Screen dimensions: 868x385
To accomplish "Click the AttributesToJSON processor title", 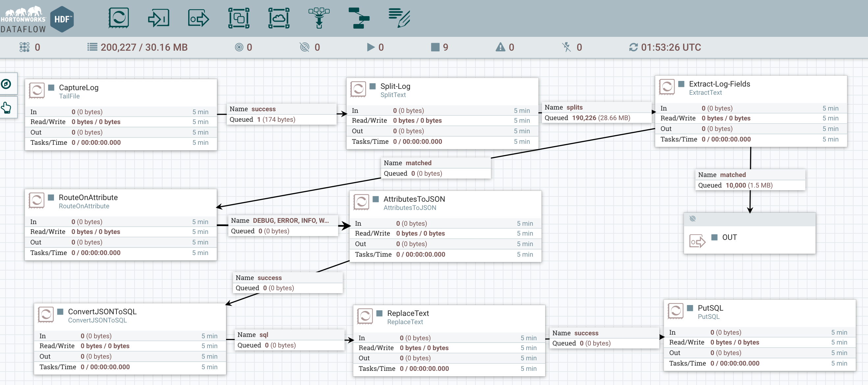I will (x=414, y=199).
